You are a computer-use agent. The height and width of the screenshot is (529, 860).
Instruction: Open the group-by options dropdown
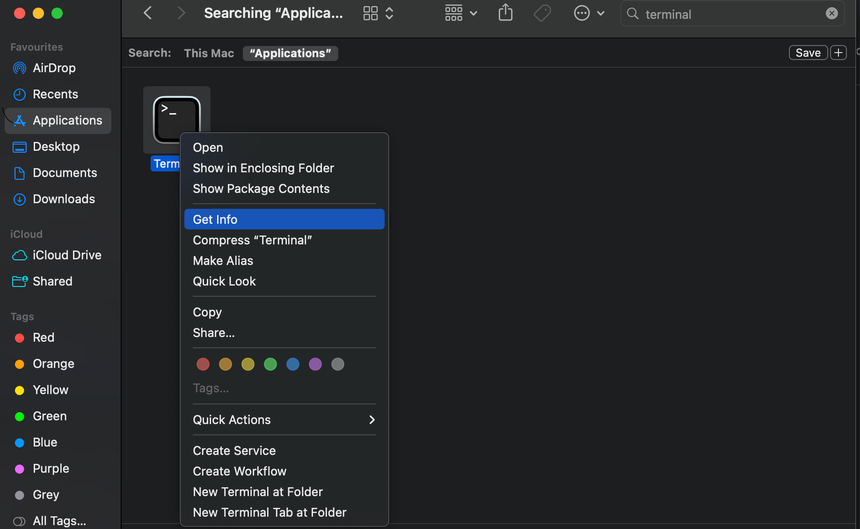pyautogui.click(x=461, y=13)
